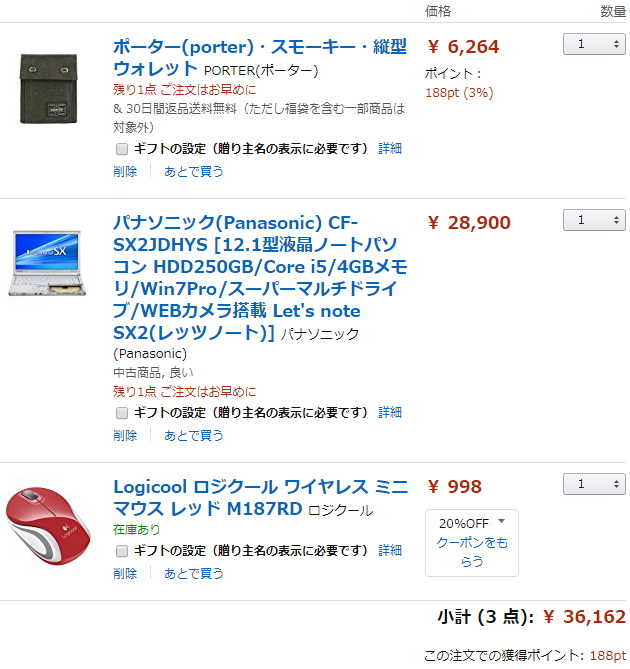Tick gift checkbox for Logicool mouse

(122, 551)
